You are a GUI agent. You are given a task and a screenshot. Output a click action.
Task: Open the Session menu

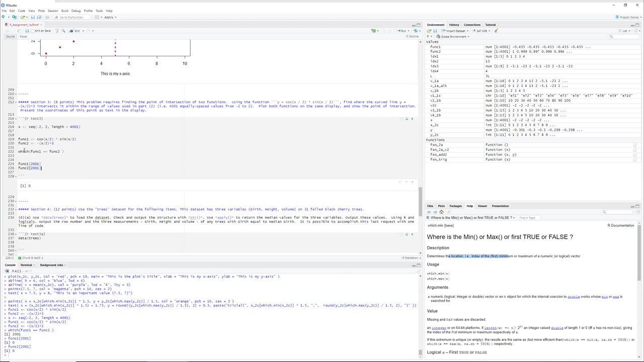point(53,11)
